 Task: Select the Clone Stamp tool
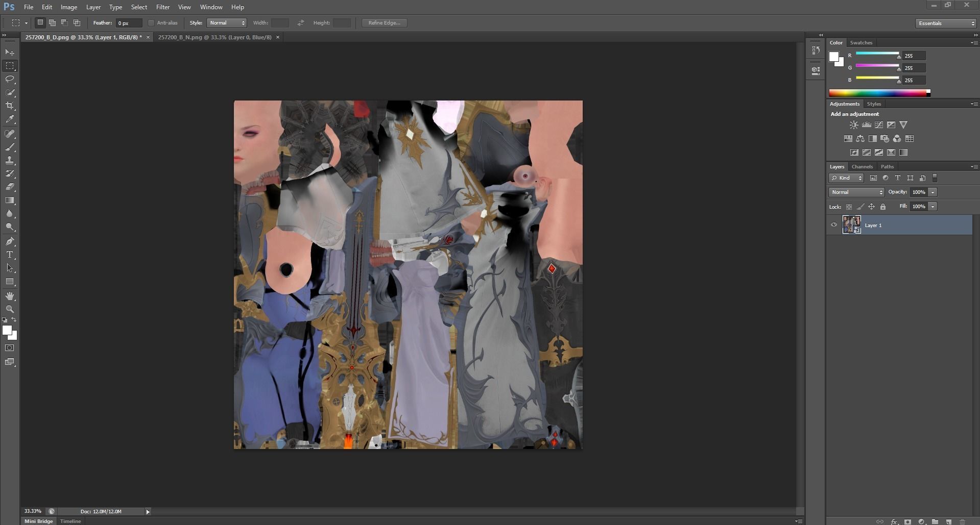coord(10,160)
